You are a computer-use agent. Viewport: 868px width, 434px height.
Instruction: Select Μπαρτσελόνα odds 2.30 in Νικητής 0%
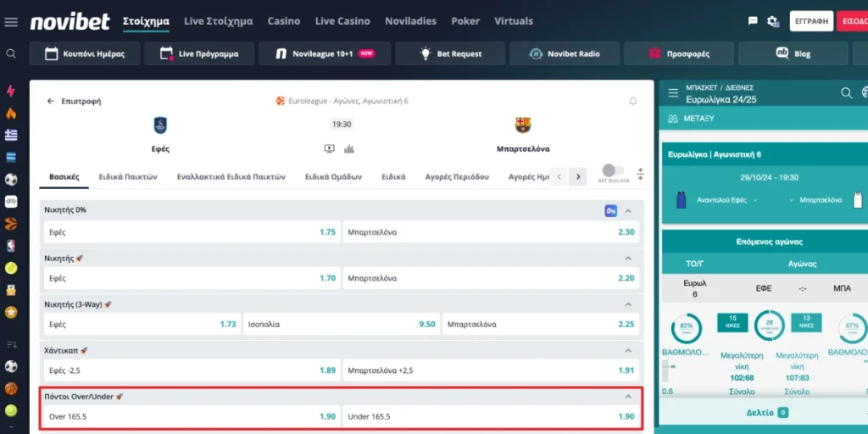(x=491, y=232)
